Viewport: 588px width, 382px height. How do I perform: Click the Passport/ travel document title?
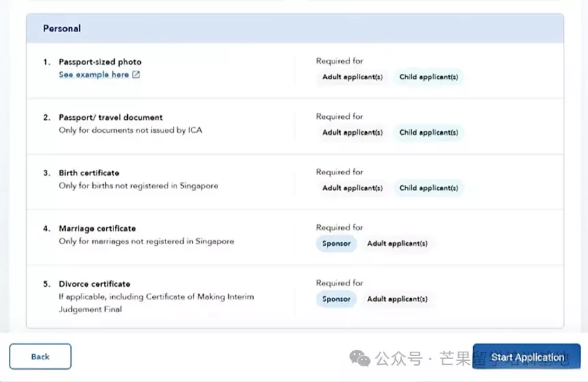[111, 118]
